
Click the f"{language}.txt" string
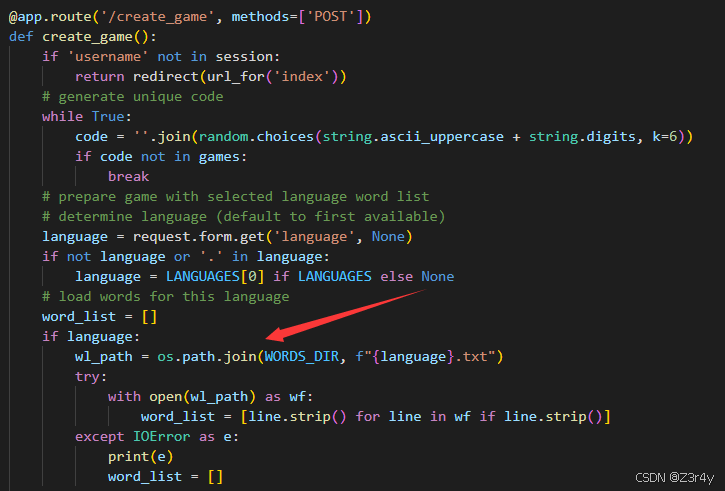(x=425, y=356)
